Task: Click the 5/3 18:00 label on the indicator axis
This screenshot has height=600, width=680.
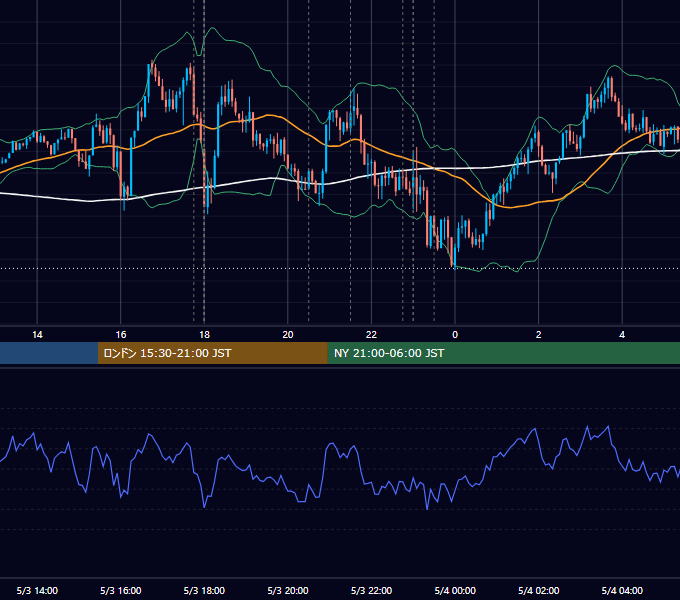Action: (204, 590)
